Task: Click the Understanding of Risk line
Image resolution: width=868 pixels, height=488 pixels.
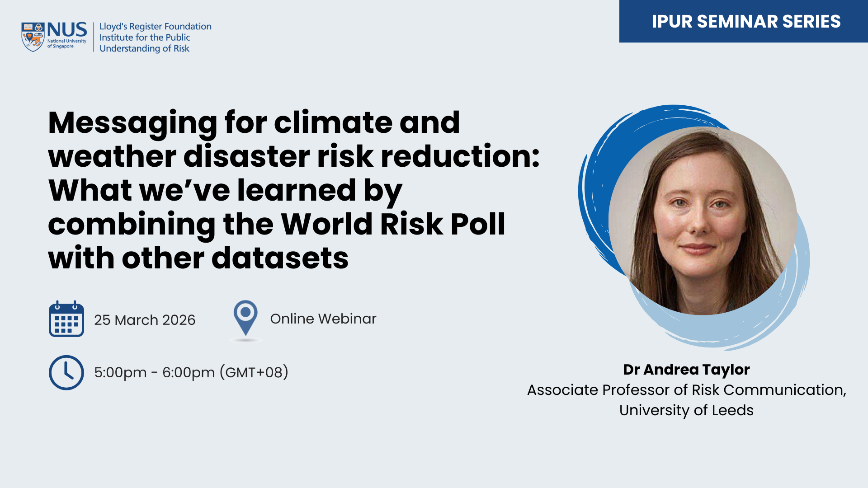Action: coord(144,48)
